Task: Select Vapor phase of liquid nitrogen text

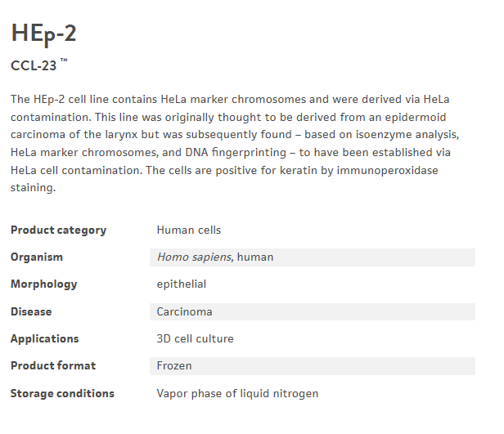Action: pyautogui.click(x=237, y=393)
